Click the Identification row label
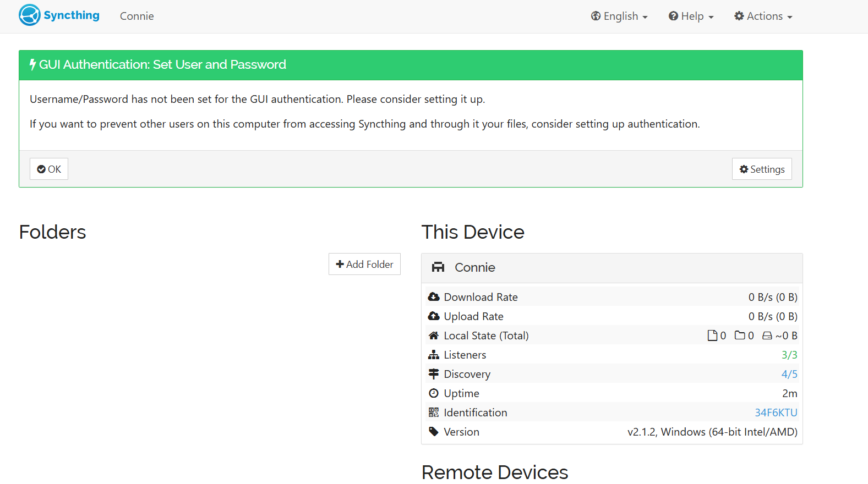The width and height of the screenshot is (868, 484). tap(476, 413)
